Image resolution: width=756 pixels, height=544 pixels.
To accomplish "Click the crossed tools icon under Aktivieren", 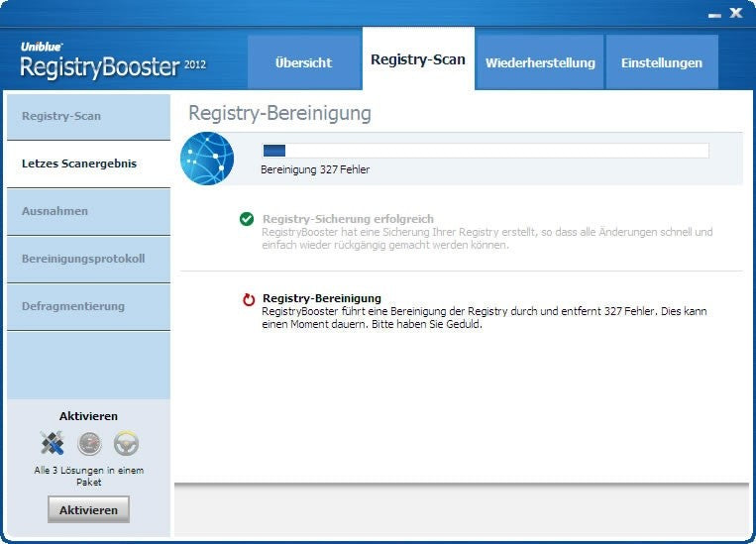I will pyautogui.click(x=53, y=443).
